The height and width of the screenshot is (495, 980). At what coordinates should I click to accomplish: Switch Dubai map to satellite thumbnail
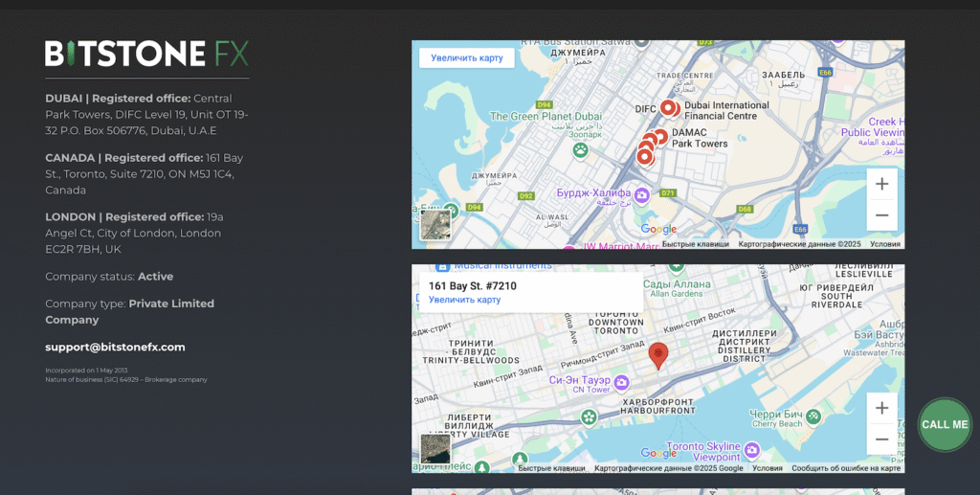435,226
